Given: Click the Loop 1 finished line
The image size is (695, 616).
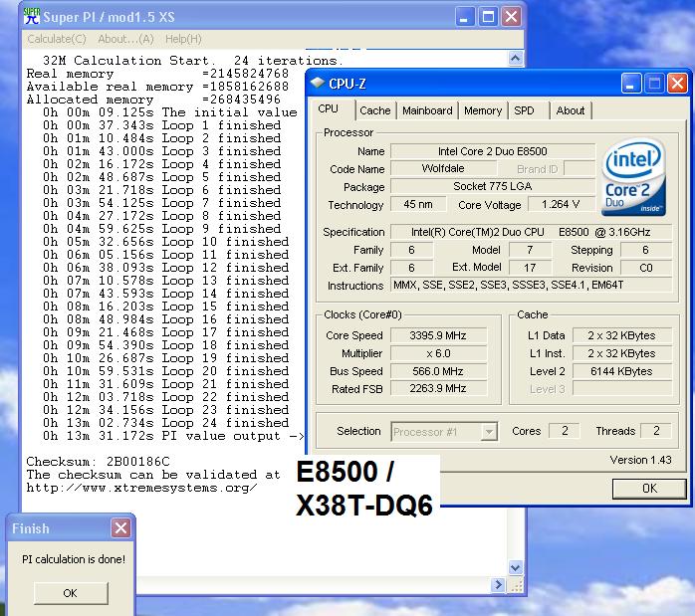Looking at the screenshot, I should pyautogui.click(x=161, y=125).
